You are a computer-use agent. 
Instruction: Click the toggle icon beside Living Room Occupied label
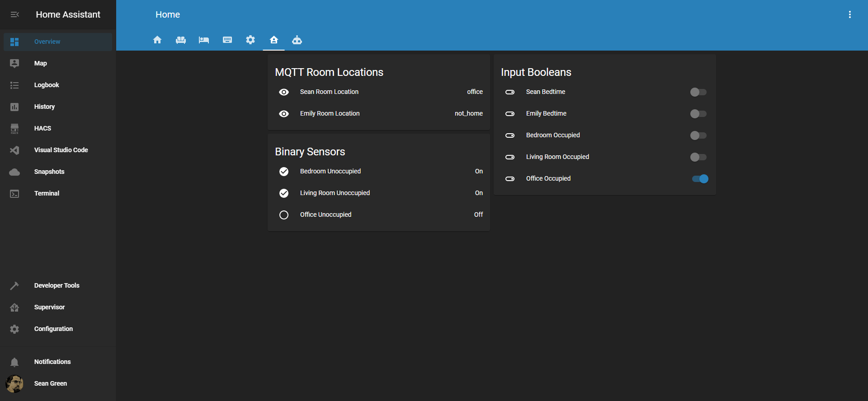pyautogui.click(x=510, y=157)
